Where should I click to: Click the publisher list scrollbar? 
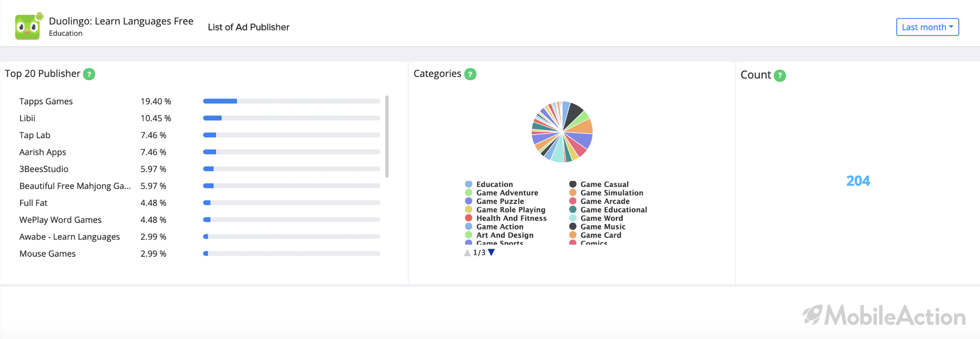[387, 137]
